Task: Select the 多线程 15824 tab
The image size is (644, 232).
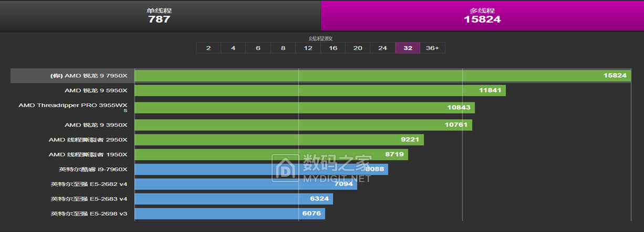Action: click(482, 15)
